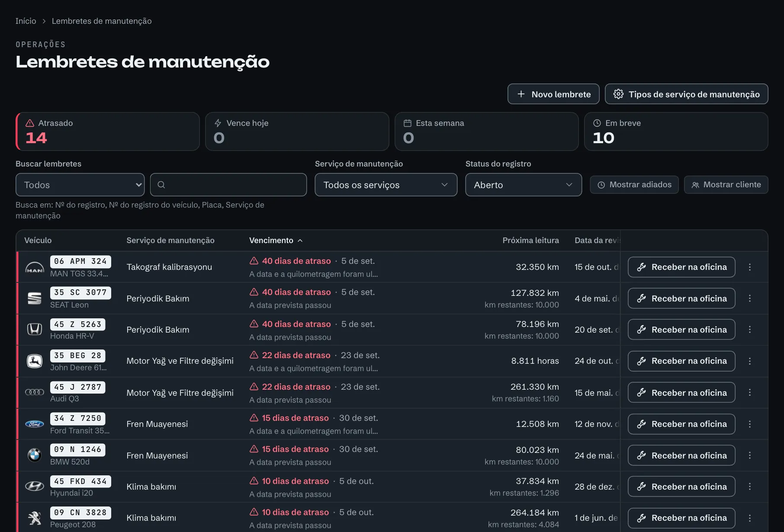Toggle Mostrar cliente view

[x=726, y=185]
